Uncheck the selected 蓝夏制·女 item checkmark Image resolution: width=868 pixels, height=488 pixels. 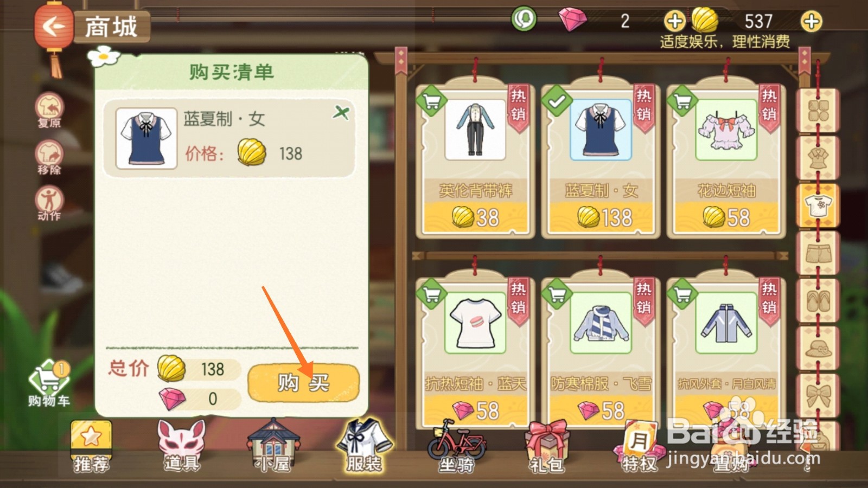557,100
